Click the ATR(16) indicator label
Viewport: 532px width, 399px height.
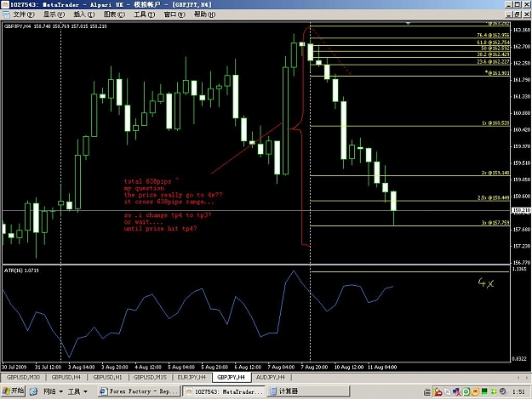[x=21, y=271]
